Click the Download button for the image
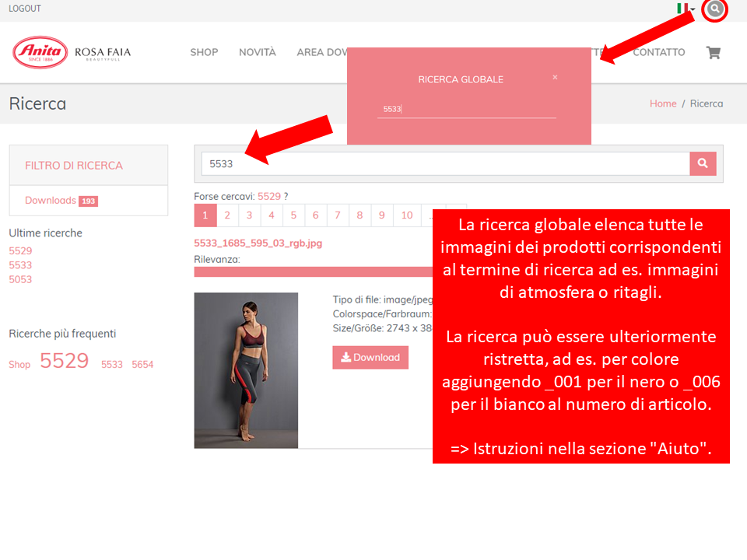The height and width of the screenshot is (560, 747). click(370, 358)
